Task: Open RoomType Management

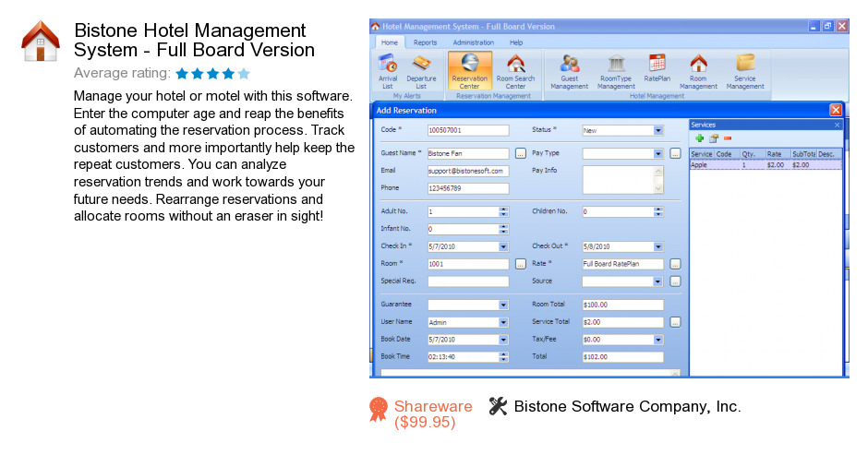Action: coord(616,72)
